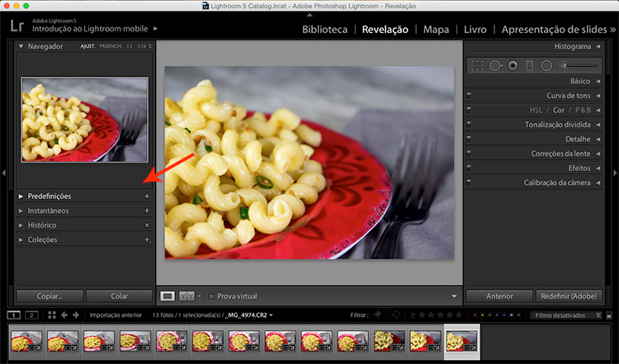Go back using filmstrip left arrow
The image size is (619, 364).
tap(64, 315)
